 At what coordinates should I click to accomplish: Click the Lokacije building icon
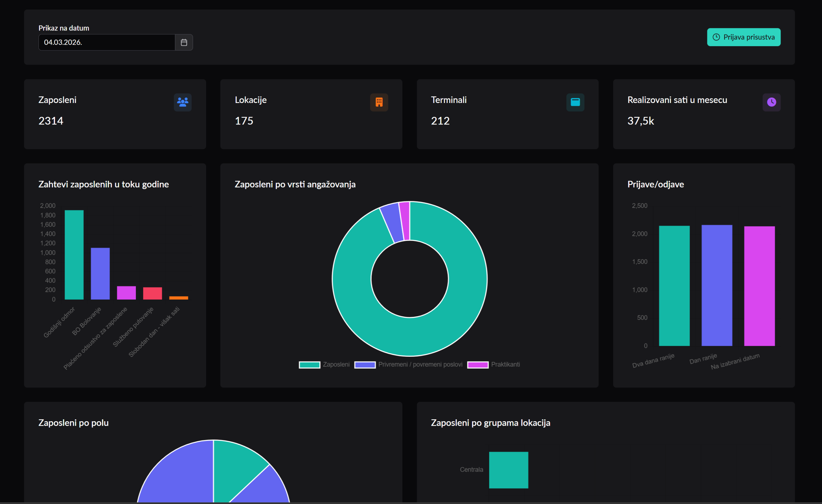[x=379, y=102]
